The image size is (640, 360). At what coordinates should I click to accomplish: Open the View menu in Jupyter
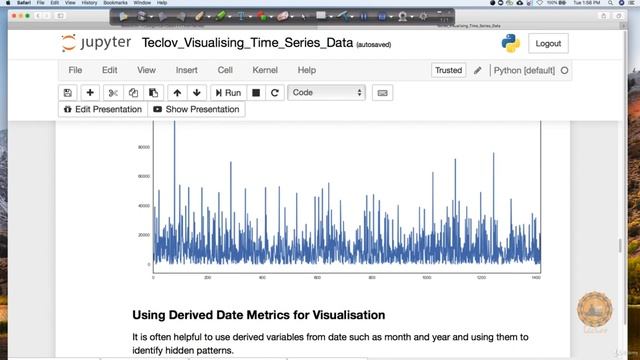(146, 70)
